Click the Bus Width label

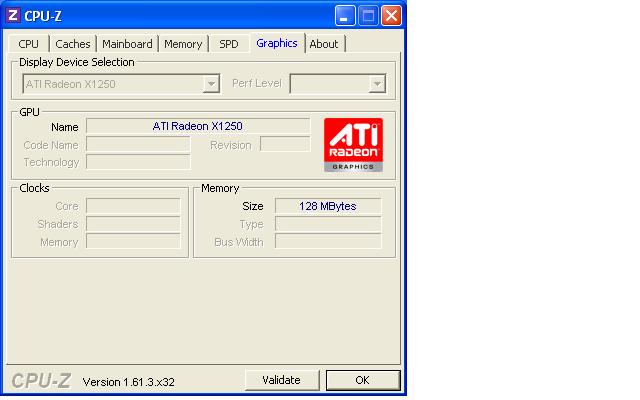point(239,242)
